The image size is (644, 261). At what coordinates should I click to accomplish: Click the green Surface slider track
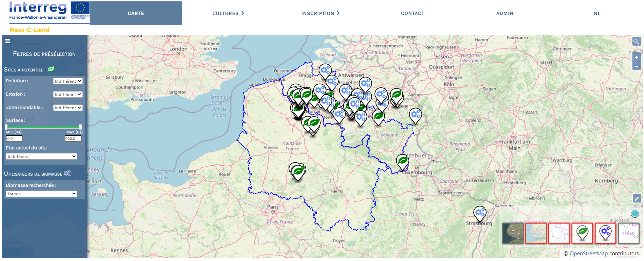click(x=43, y=127)
